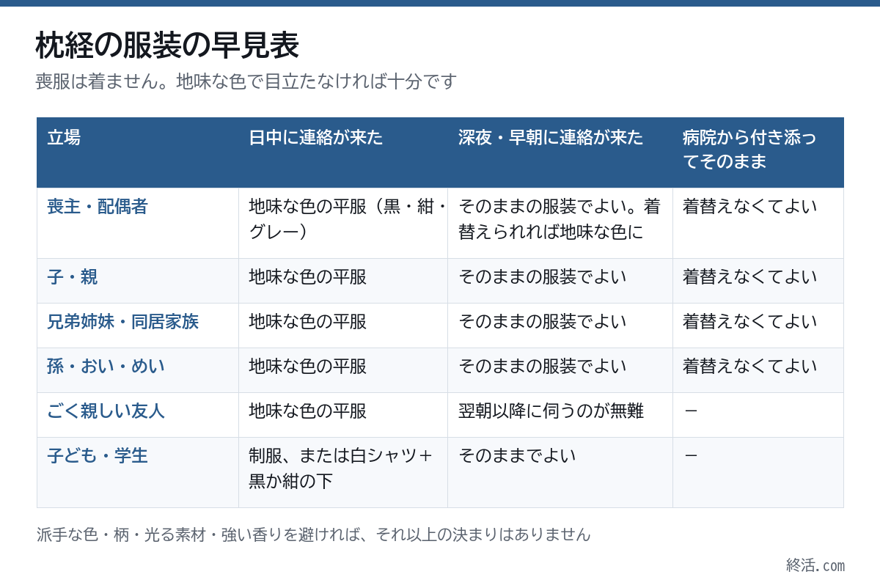The height and width of the screenshot is (588, 880).
Task: Select 地味な色の平服 in the 兄弟姉妹・同居家族 row
Action: click(343, 326)
